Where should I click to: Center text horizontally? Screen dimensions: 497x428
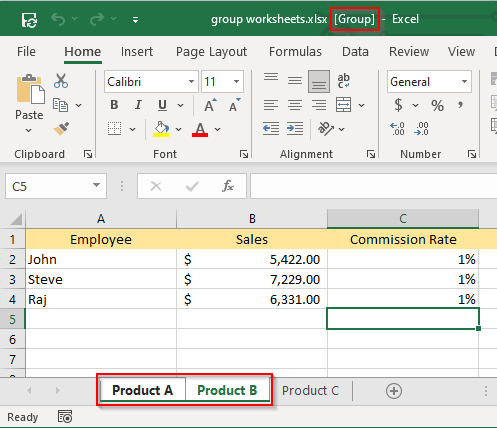[x=295, y=105]
